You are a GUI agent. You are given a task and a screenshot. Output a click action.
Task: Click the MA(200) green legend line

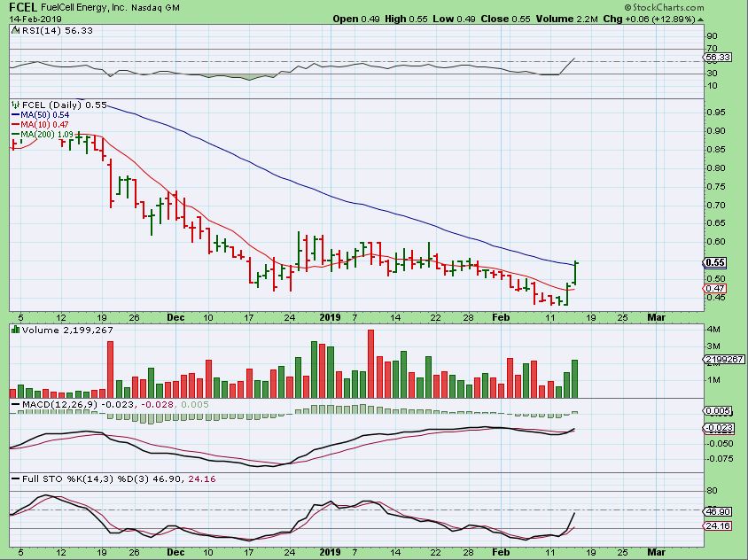click(x=15, y=135)
